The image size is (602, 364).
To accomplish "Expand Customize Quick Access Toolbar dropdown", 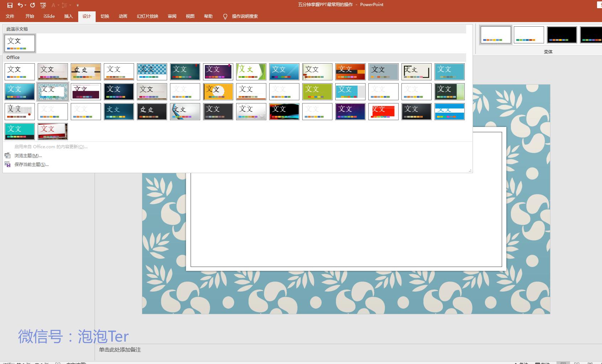I will [x=78, y=5].
